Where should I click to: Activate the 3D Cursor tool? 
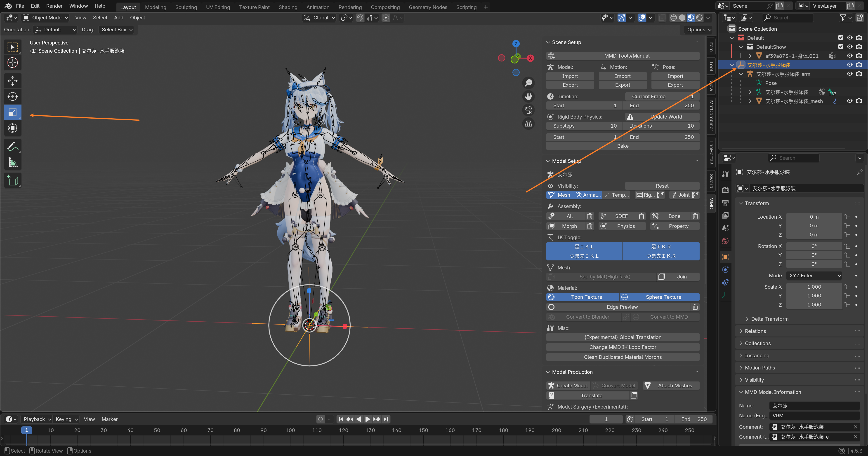tap(12, 63)
